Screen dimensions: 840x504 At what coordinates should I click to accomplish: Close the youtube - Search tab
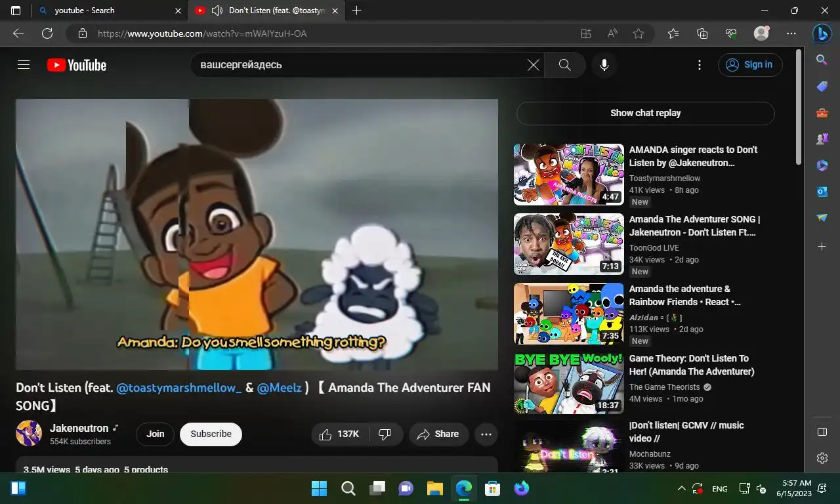point(178,10)
